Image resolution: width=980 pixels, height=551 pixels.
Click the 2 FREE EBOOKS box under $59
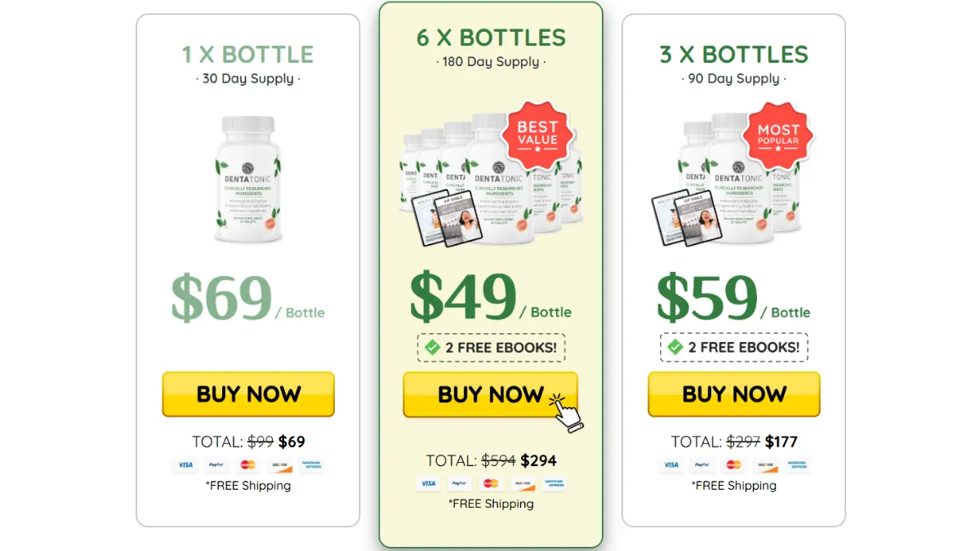click(734, 348)
